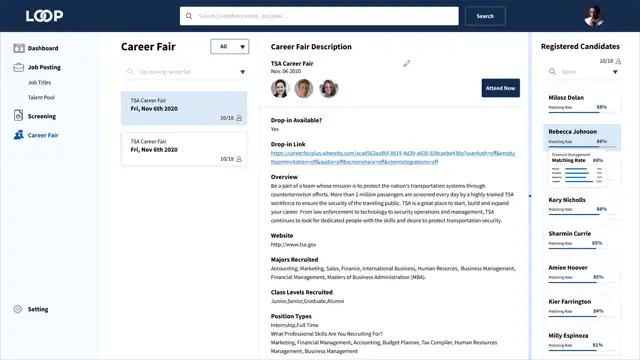640x360 pixels.
Task: Click the LOOP logo
Action: coord(44,16)
